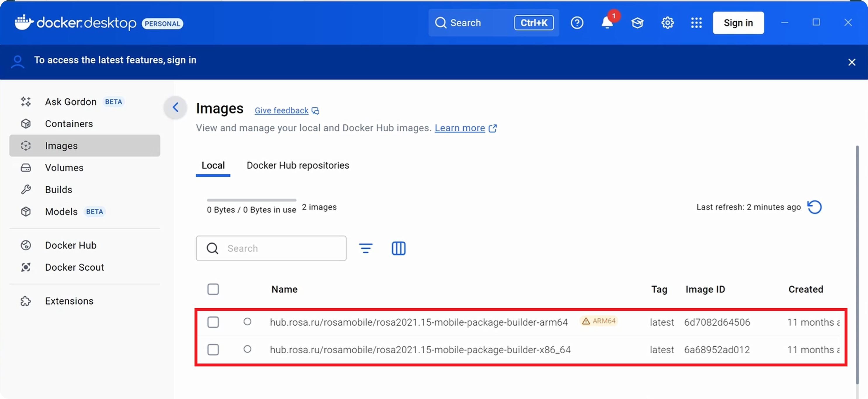Open Settings gear icon
The width and height of the screenshot is (868, 399).
(x=667, y=23)
